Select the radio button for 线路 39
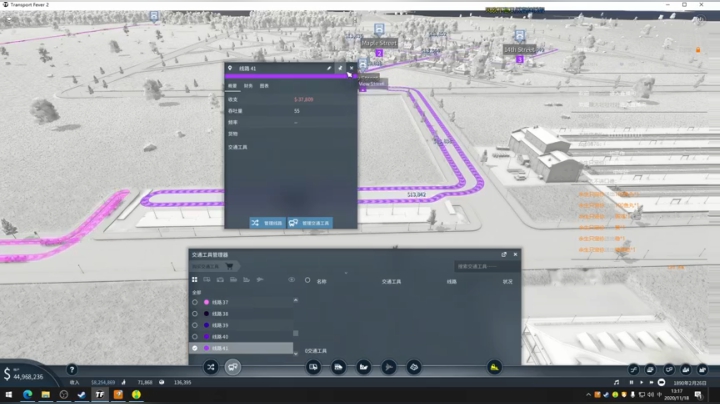Image resolution: width=720 pixels, height=404 pixels. coord(195,325)
